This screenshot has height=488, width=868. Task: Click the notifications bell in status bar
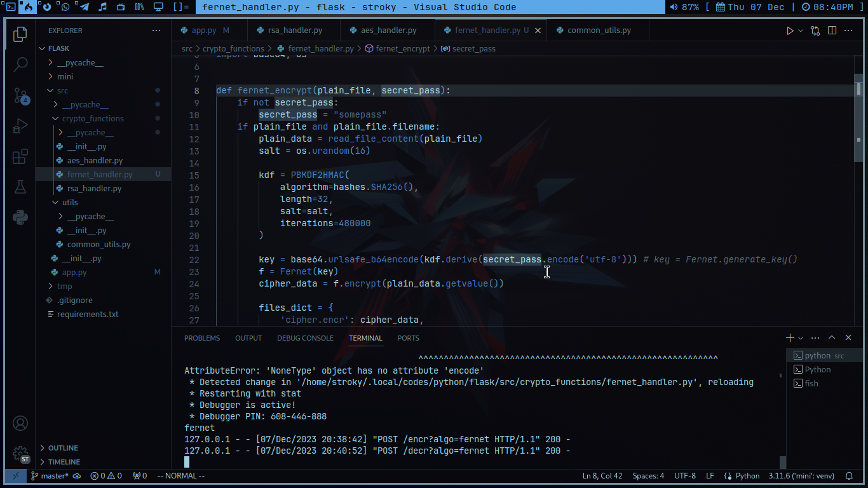click(849, 476)
